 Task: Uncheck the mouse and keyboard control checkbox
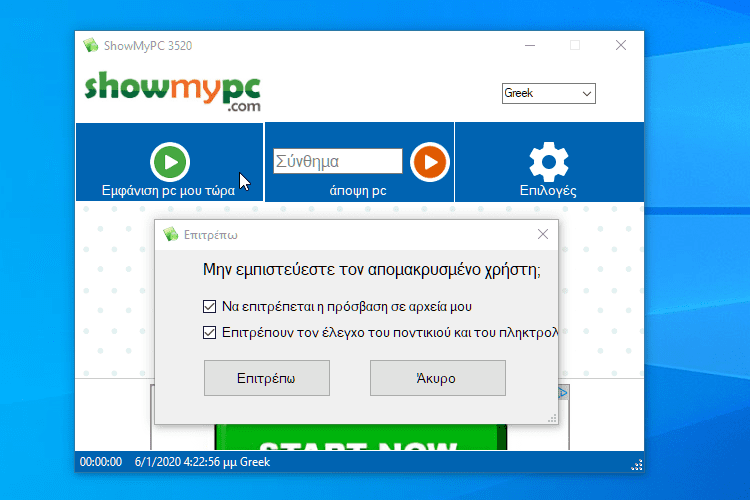click(x=210, y=332)
